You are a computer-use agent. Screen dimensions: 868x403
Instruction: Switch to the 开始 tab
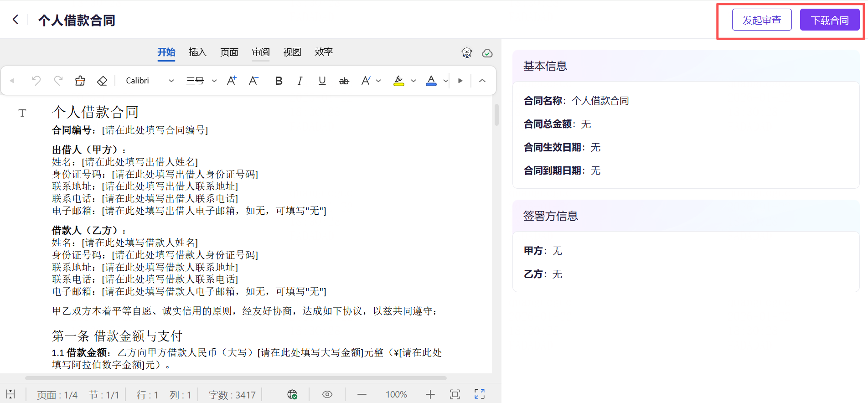[x=166, y=52]
